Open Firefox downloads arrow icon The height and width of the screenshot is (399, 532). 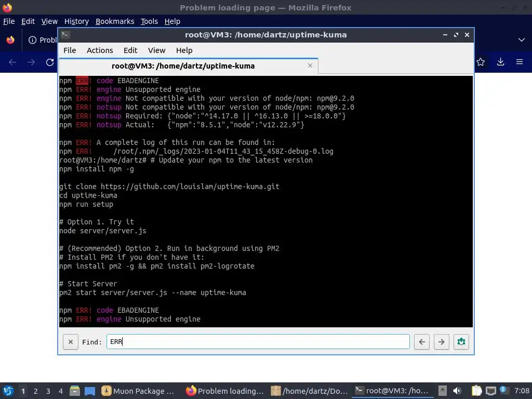point(500,62)
